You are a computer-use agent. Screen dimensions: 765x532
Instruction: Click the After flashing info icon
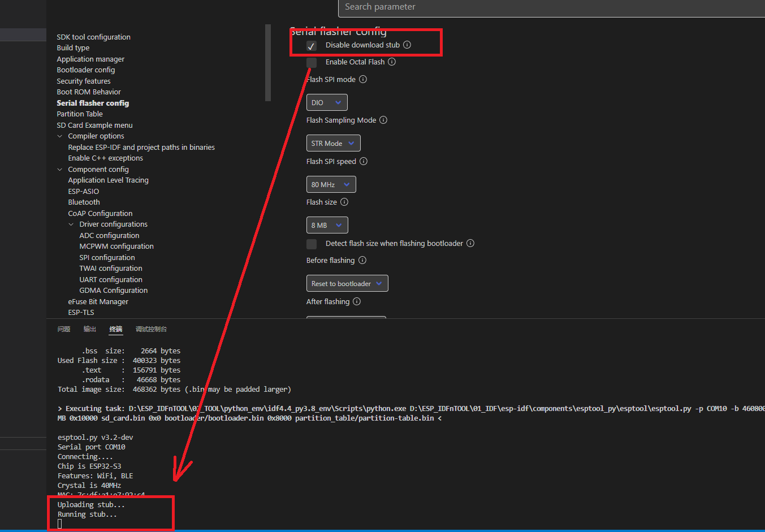tap(356, 301)
